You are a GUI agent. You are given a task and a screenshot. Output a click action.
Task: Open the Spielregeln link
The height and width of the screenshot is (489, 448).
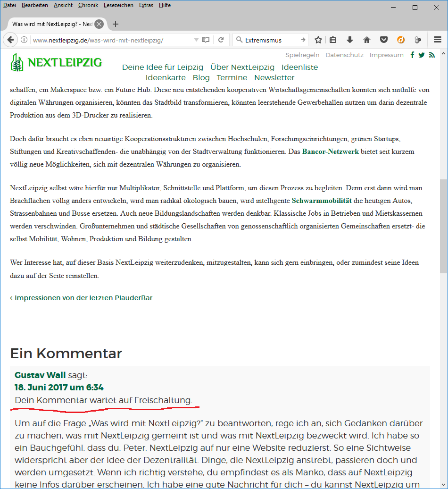click(x=302, y=55)
